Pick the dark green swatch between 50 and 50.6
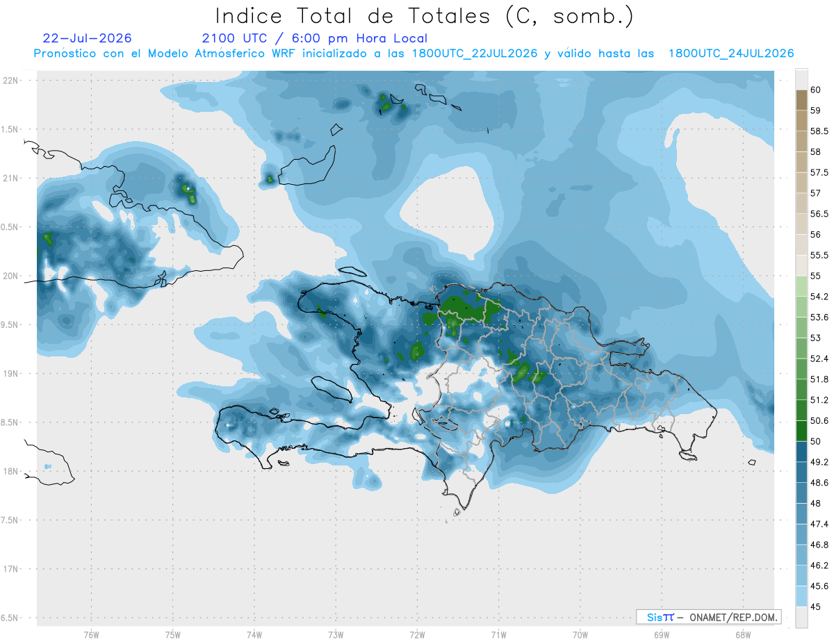 point(801,431)
